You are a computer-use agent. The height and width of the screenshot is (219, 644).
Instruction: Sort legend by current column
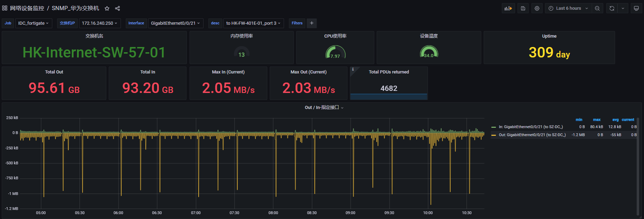point(628,119)
